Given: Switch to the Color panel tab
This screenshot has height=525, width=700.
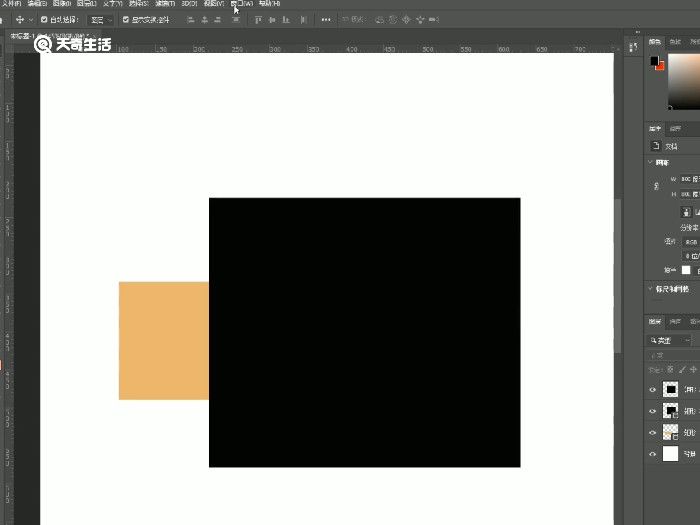Looking at the screenshot, I should click(655, 42).
